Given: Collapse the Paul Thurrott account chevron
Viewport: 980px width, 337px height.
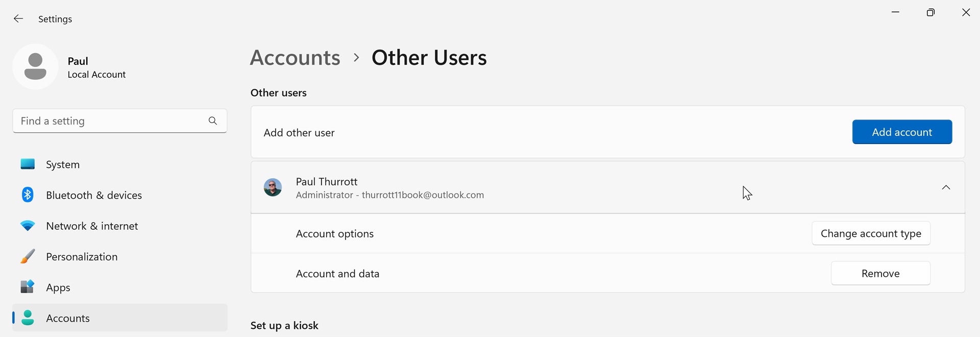Looking at the screenshot, I should 946,187.
